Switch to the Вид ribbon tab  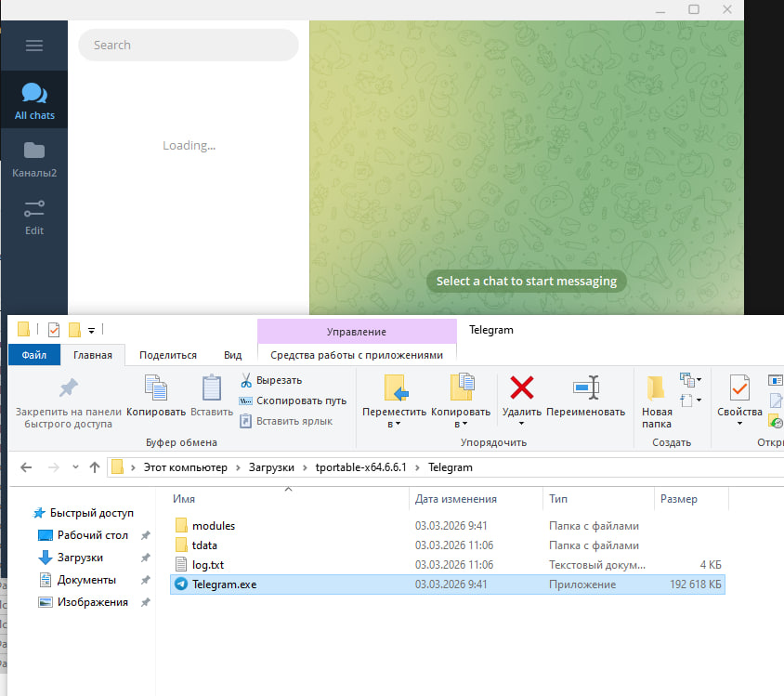pyautogui.click(x=232, y=355)
